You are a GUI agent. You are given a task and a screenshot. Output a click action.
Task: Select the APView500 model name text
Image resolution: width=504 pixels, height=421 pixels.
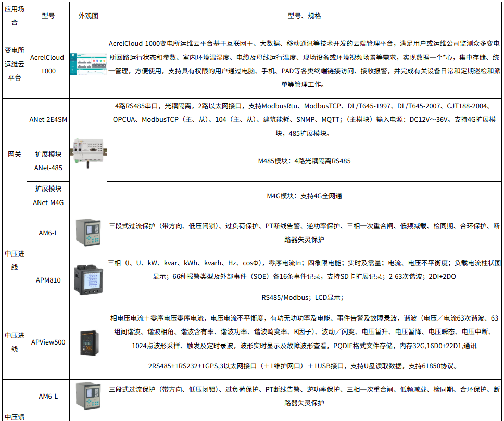(x=48, y=342)
